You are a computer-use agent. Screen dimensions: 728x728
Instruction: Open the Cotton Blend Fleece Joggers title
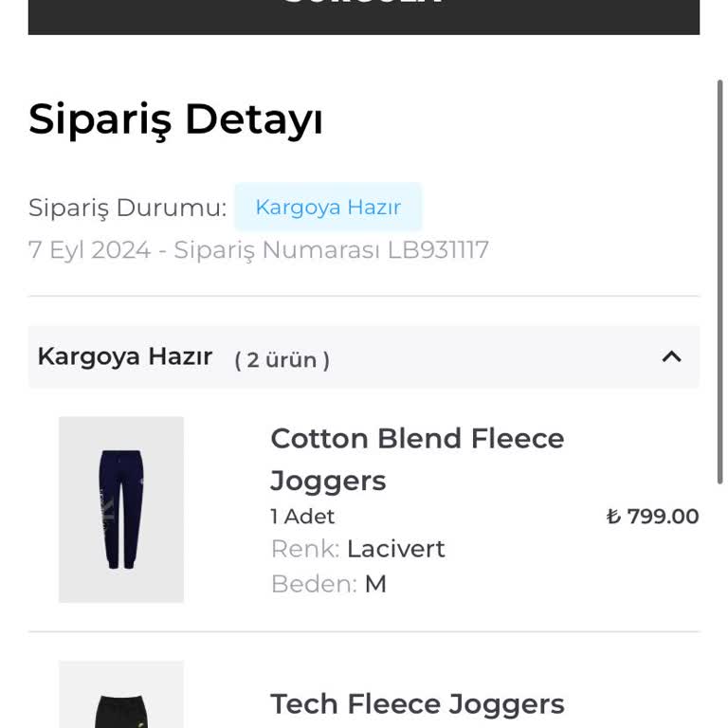pos(417,459)
